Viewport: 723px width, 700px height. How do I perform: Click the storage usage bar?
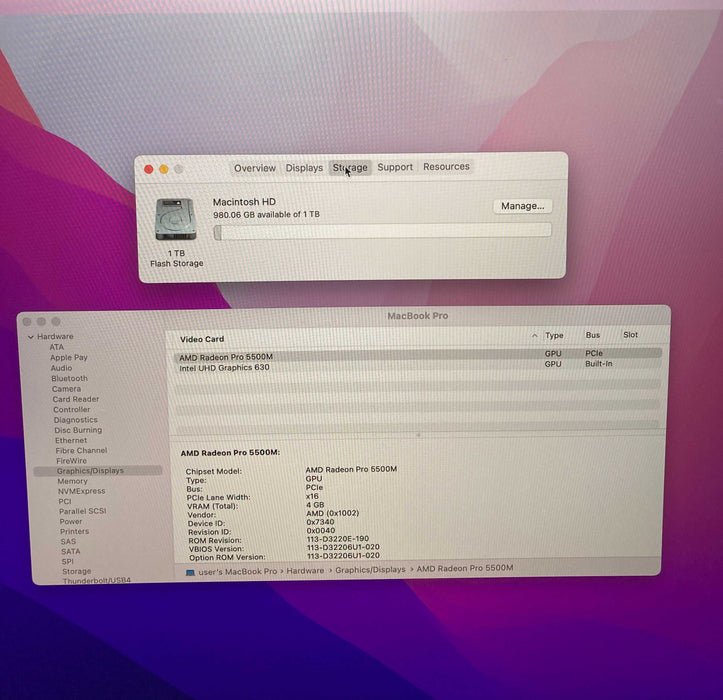click(x=382, y=231)
